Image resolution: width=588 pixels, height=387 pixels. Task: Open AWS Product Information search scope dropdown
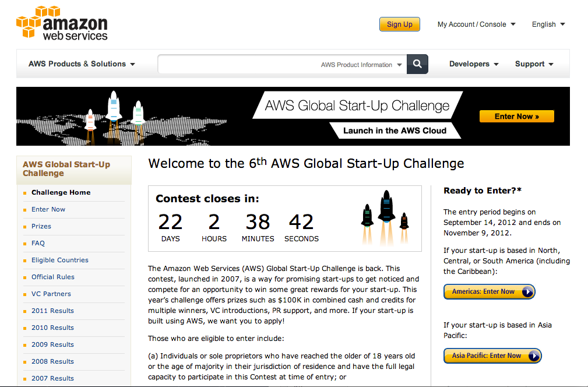(361, 65)
